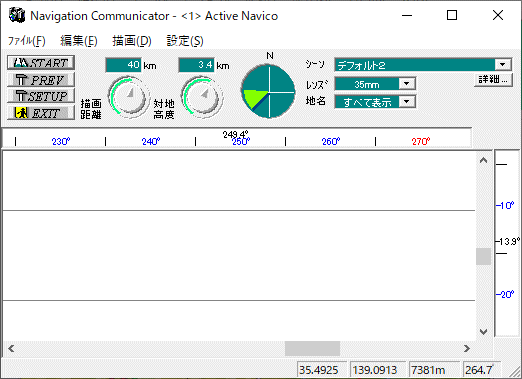Click the PREV button

click(41, 80)
